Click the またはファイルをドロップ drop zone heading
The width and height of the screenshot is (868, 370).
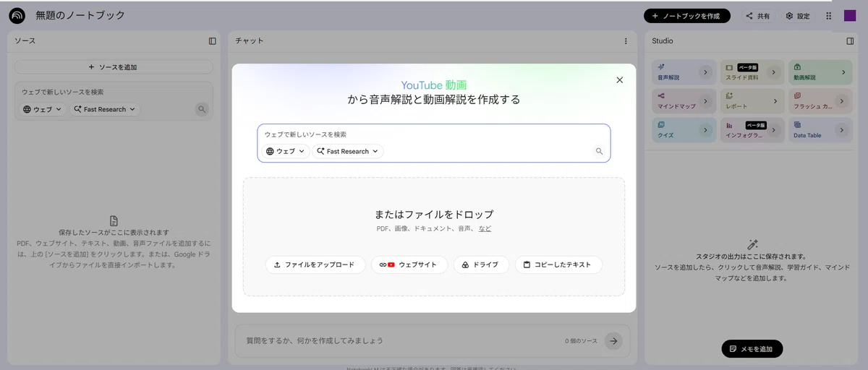pos(434,215)
